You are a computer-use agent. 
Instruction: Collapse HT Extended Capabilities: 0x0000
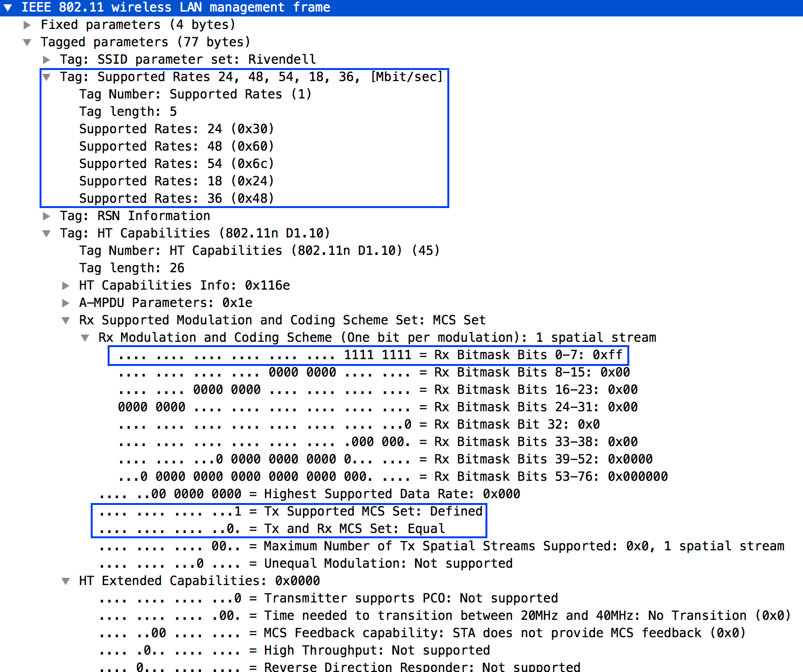[x=66, y=581]
